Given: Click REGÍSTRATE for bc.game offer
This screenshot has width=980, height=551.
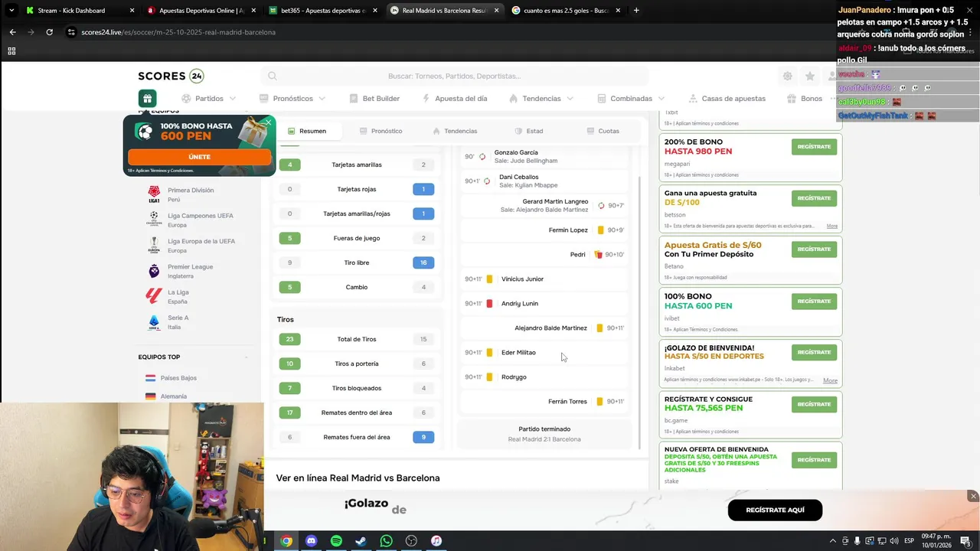Looking at the screenshot, I should 814,404.
